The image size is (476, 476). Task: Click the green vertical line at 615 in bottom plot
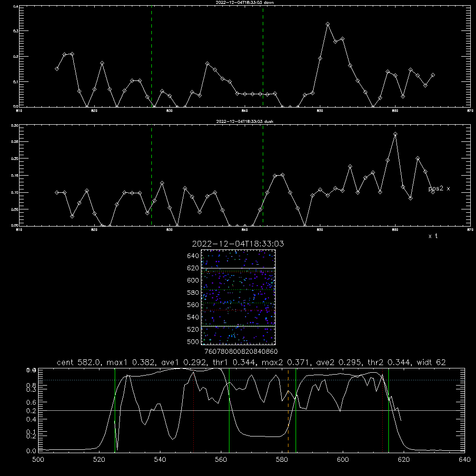point(388,410)
